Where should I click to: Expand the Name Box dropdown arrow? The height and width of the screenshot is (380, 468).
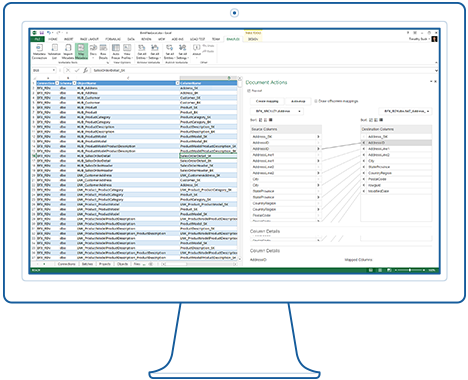(x=53, y=70)
